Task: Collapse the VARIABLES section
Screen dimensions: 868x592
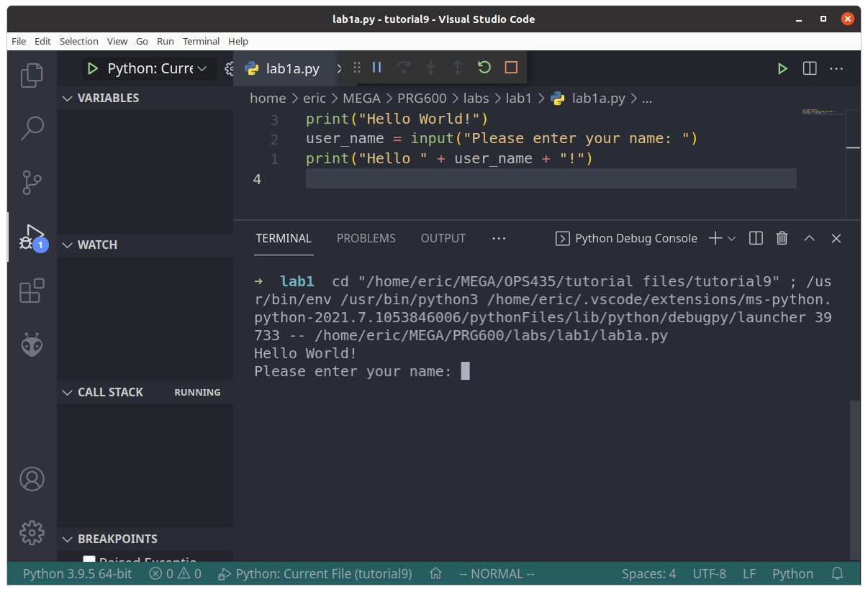Action: (x=67, y=98)
